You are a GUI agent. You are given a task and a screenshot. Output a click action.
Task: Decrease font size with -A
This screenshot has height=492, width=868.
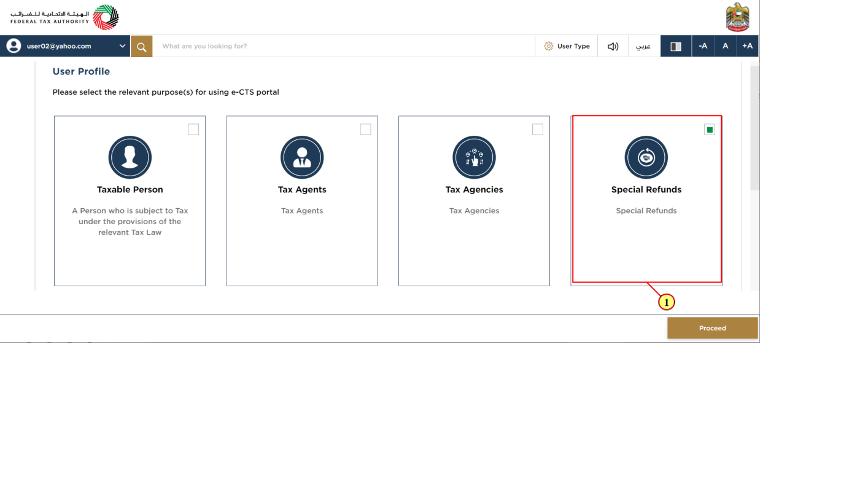[703, 46]
